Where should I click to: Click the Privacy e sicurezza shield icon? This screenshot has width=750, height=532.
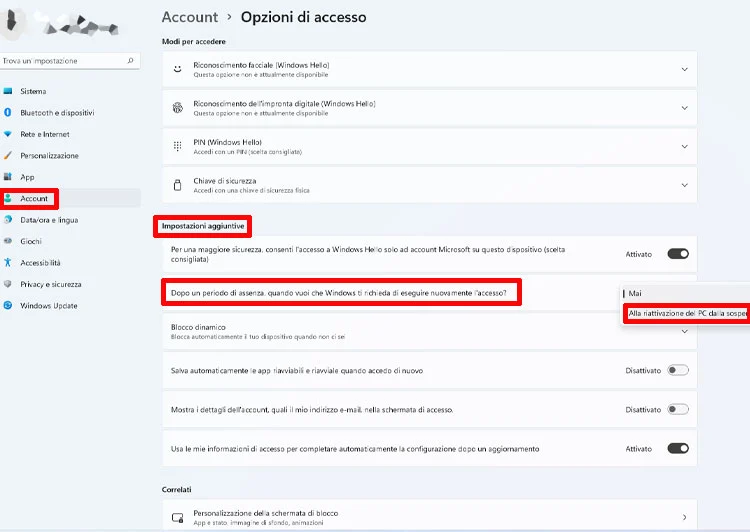8,284
